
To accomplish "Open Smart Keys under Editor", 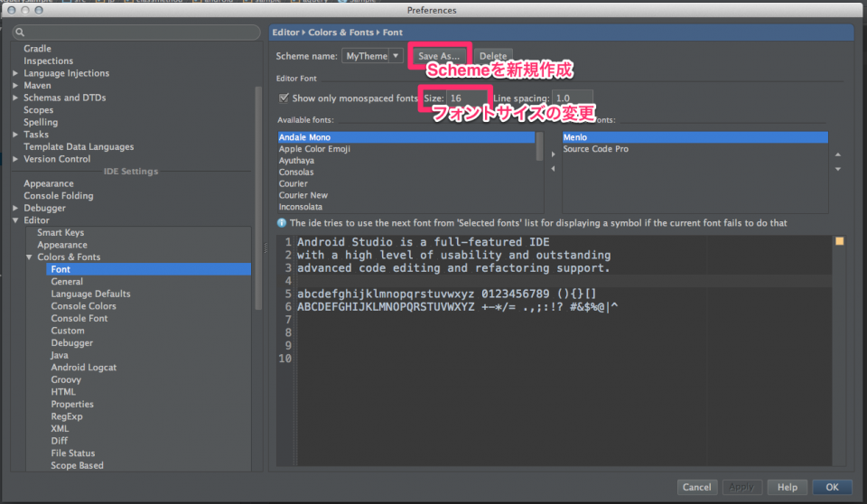I will coord(61,232).
